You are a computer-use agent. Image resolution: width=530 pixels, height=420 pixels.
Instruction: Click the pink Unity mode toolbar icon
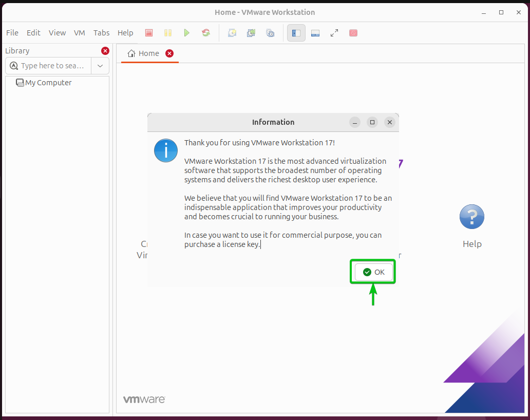point(353,33)
